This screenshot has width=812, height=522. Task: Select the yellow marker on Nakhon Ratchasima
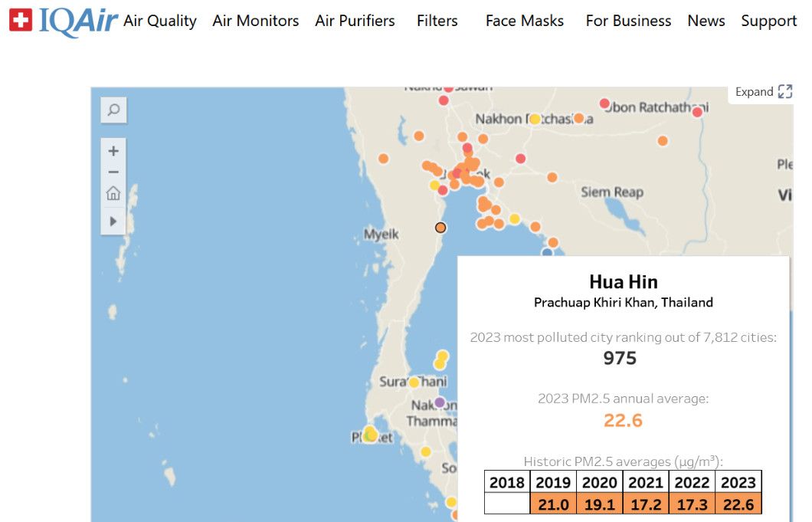[x=535, y=120]
